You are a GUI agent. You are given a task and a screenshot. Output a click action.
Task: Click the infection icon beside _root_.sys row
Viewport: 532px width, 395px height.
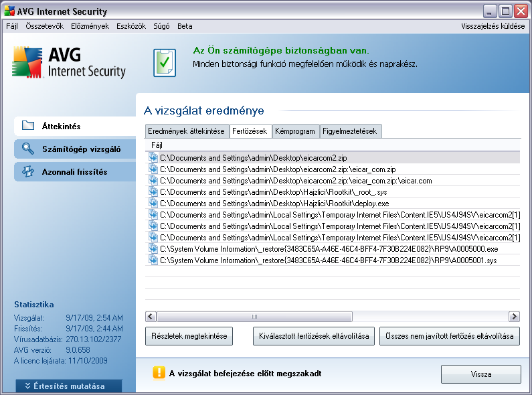click(x=153, y=191)
